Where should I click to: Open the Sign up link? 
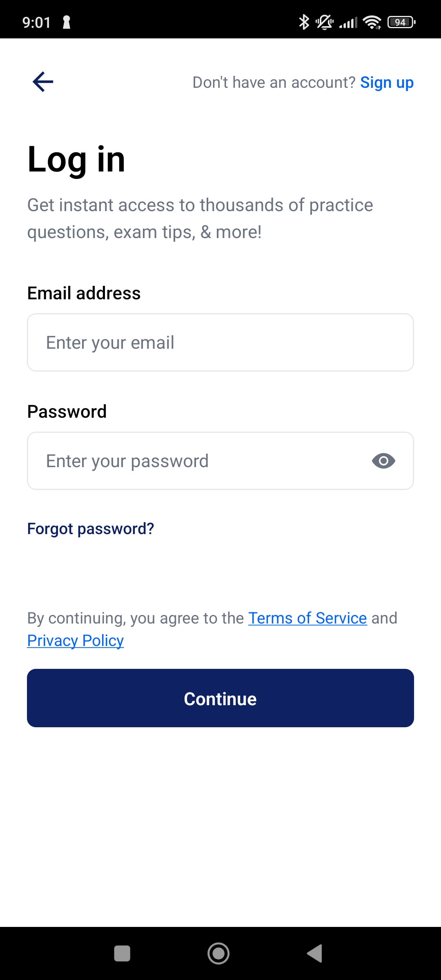coord(387,82)
